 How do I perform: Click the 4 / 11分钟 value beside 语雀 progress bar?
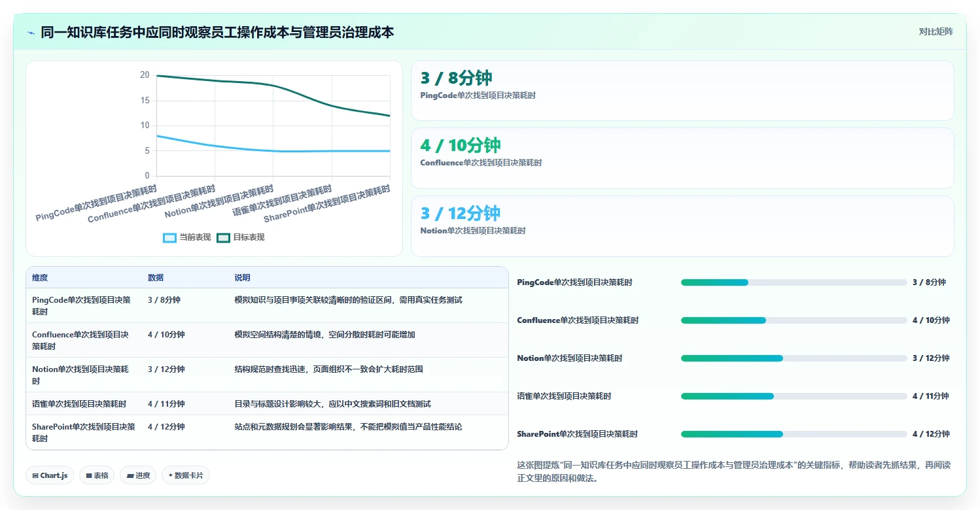pos(931,396)
